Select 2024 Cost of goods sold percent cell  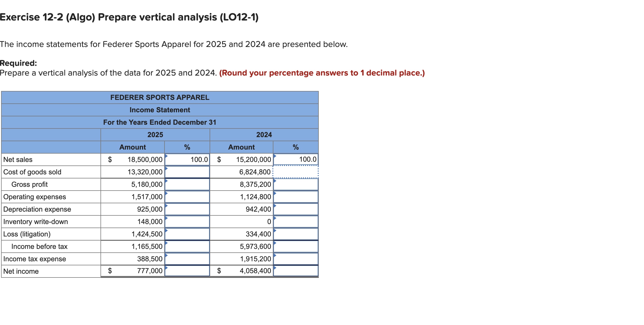296,172
